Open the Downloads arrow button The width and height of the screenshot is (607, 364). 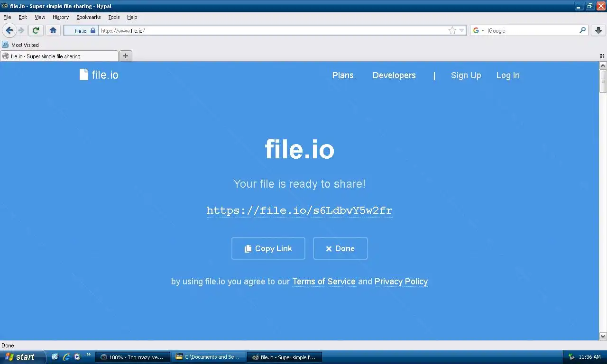598,30
